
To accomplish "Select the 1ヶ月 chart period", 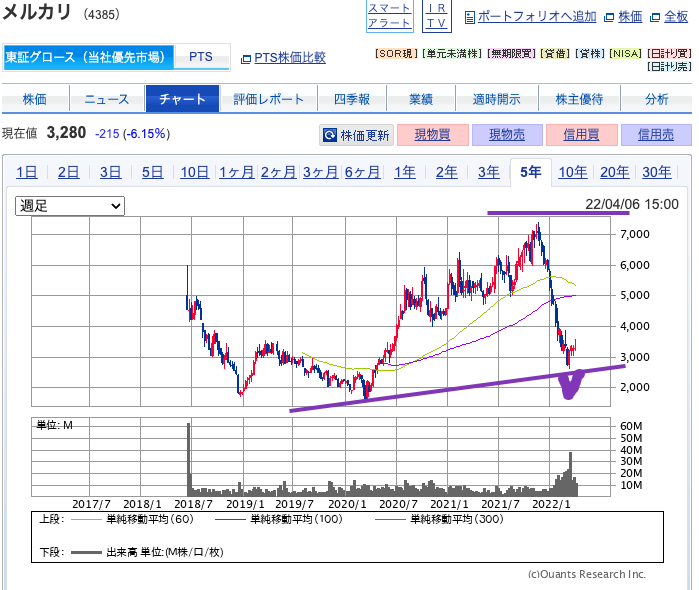I will [237, 172].
